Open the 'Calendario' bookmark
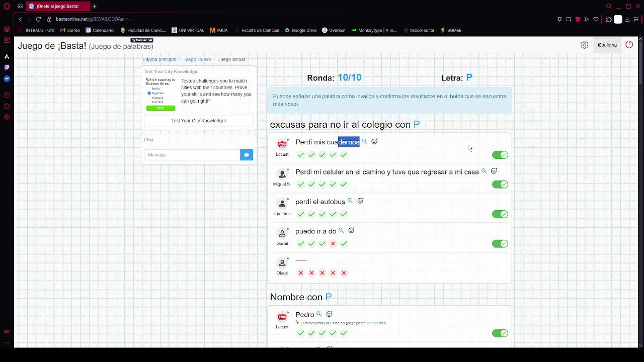Screen dimensions: 644x362 [100, 30]
